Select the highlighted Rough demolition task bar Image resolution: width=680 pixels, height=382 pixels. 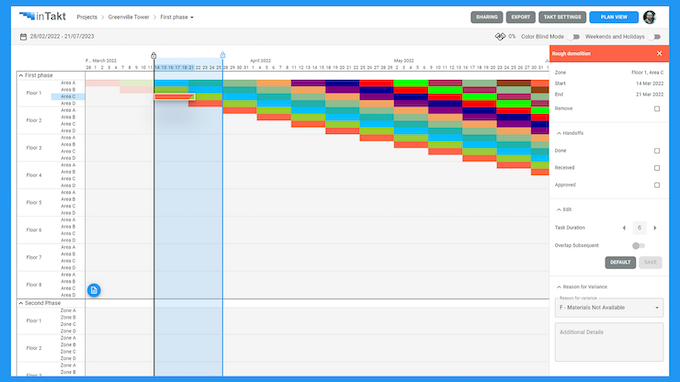click(x=174, y=97)
